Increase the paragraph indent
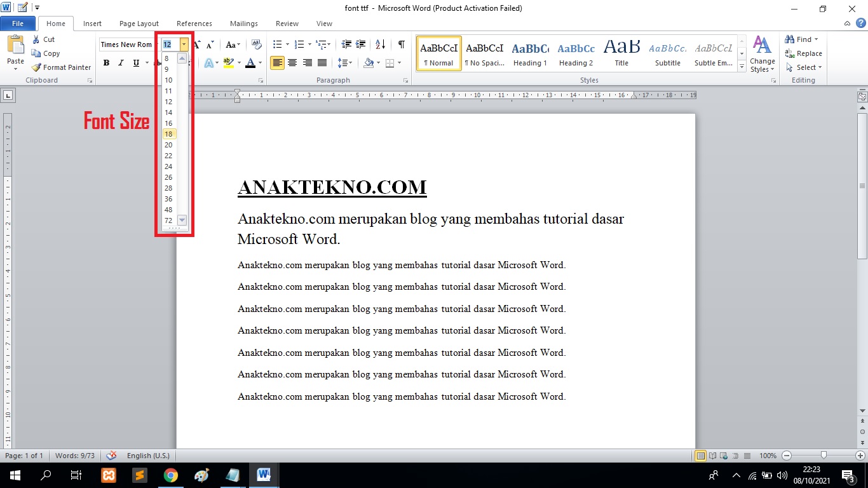 361,44
